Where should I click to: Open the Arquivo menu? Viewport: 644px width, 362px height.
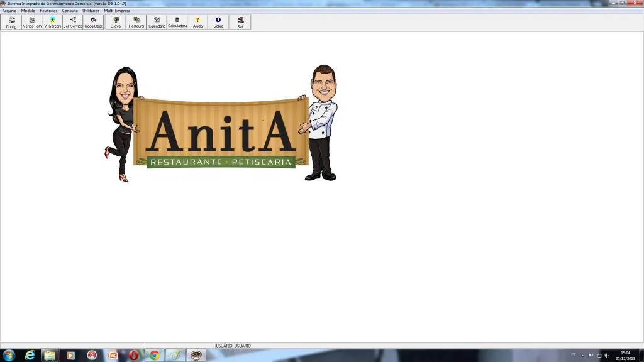tap(9, 11)
